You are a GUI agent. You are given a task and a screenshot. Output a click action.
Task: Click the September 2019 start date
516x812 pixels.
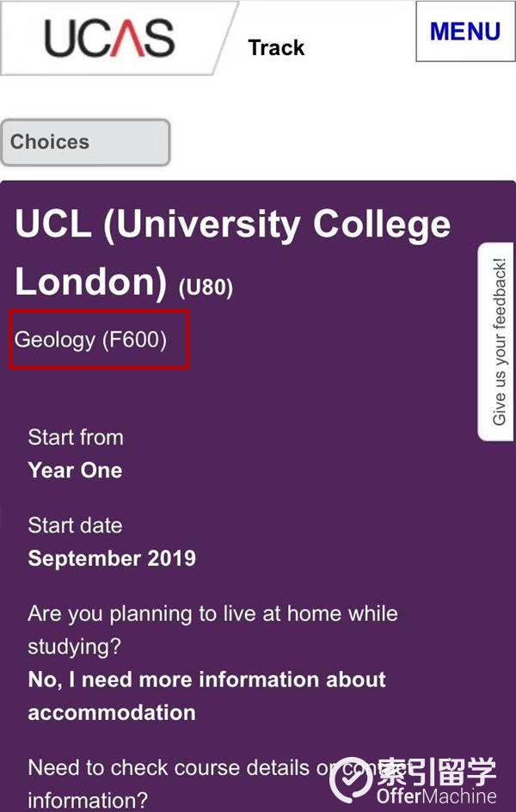[112, 558]
